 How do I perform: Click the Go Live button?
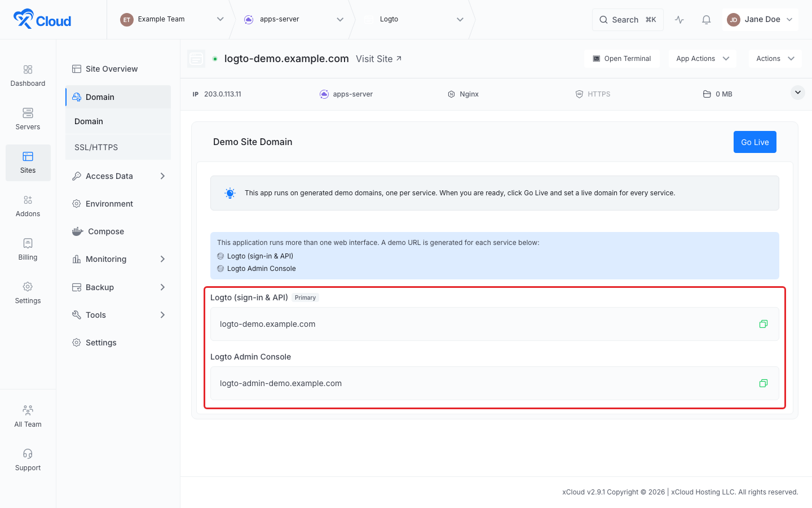coord(755,142)
